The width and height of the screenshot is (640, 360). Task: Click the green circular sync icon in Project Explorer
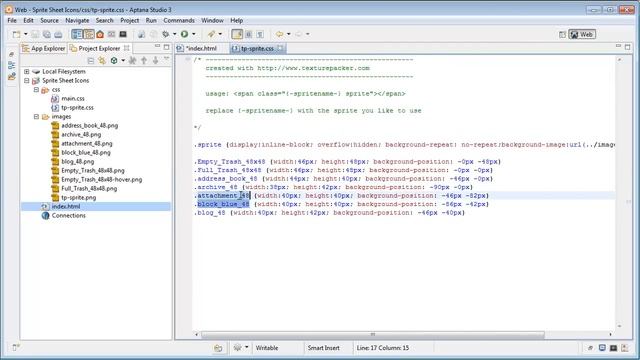pos(114,61)
